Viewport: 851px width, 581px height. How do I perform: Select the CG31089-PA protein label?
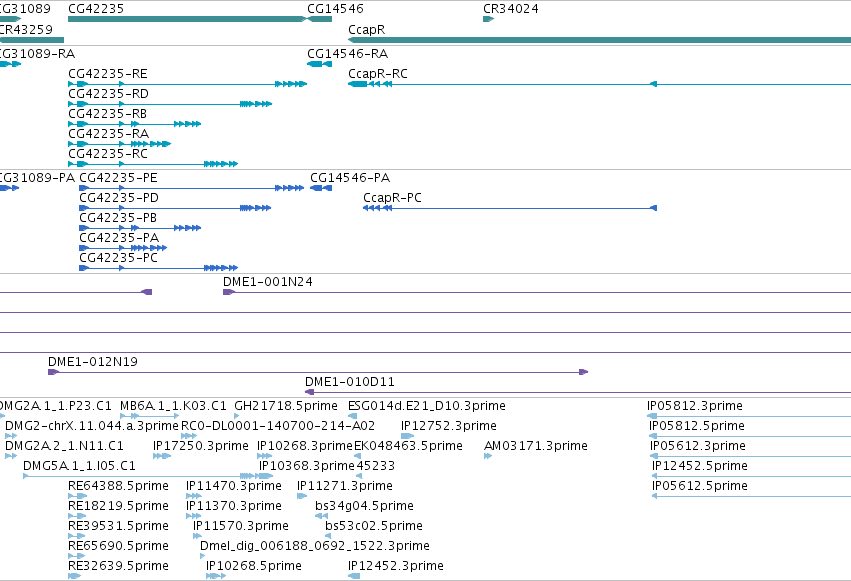point(37,178)
